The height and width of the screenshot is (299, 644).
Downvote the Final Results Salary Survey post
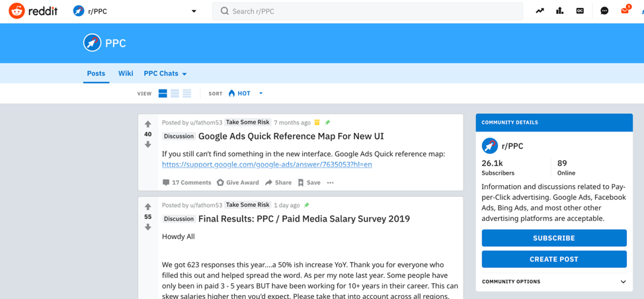(x=148, y=227)
